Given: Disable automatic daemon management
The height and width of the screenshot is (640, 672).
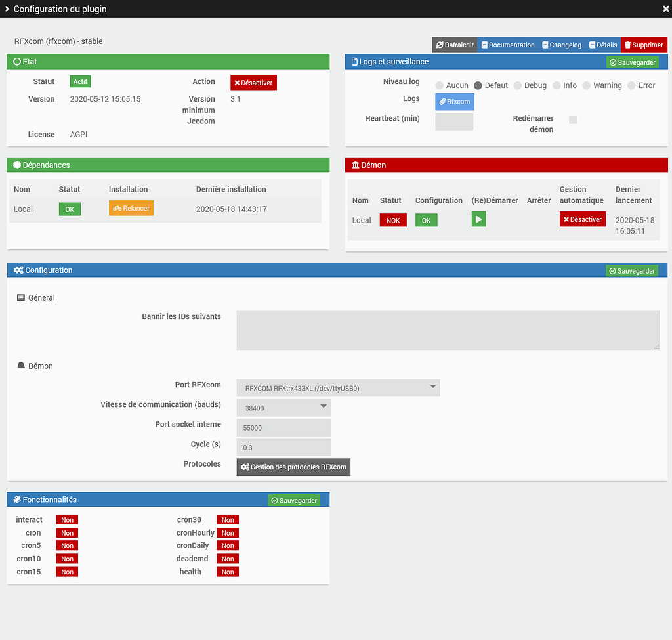Looking at the screenshot, I should click(x=582, y=219).
